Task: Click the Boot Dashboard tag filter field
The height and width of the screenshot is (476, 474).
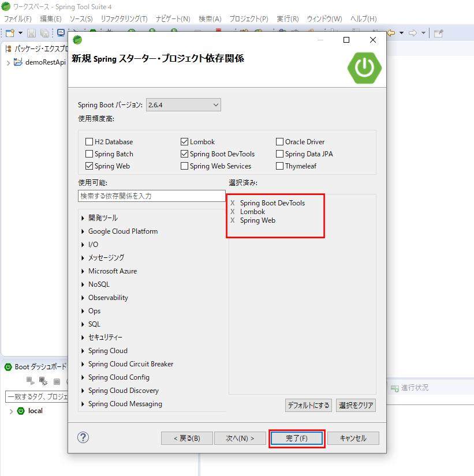Action: pyautogui.click(x=36, y=397)
